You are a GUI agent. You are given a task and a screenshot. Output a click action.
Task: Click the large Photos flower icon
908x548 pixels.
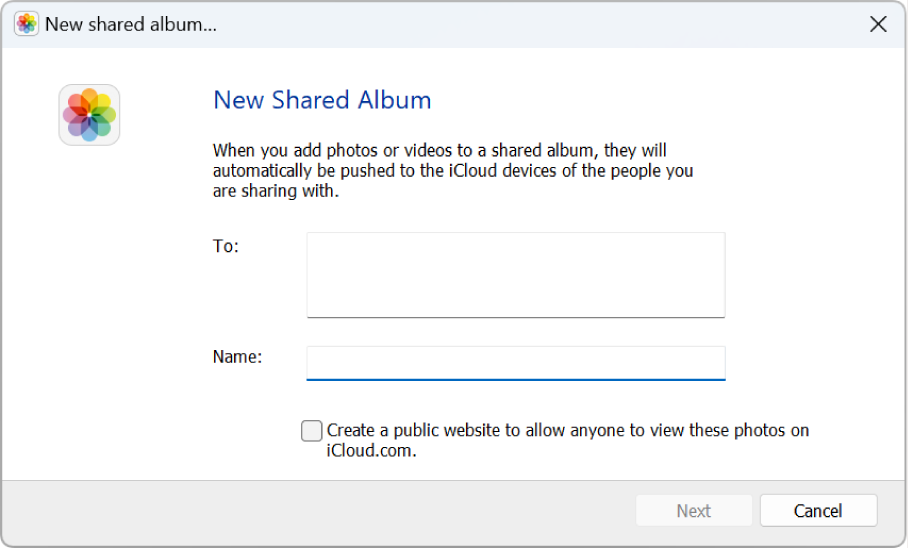click(x=89, y=115)
